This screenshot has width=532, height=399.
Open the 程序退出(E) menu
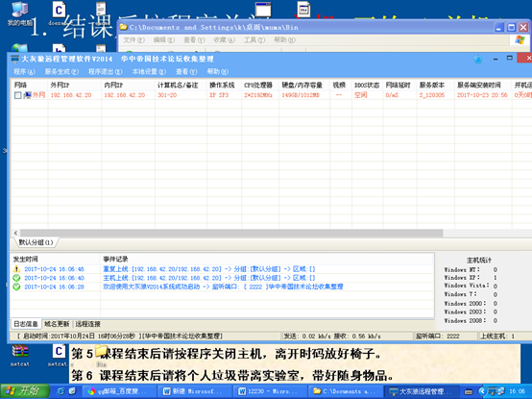(x=106, y=72)
